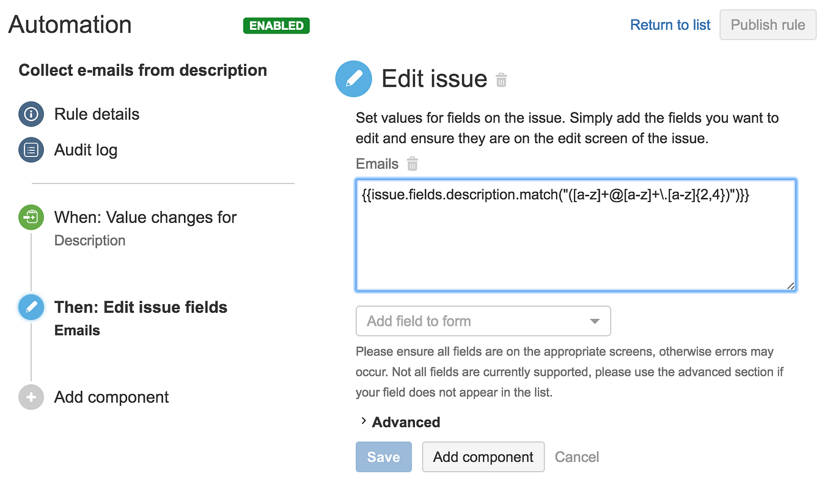Open the Add field to form dropdown
This screenshot has width=830, height=504.
tap(483, 321)
